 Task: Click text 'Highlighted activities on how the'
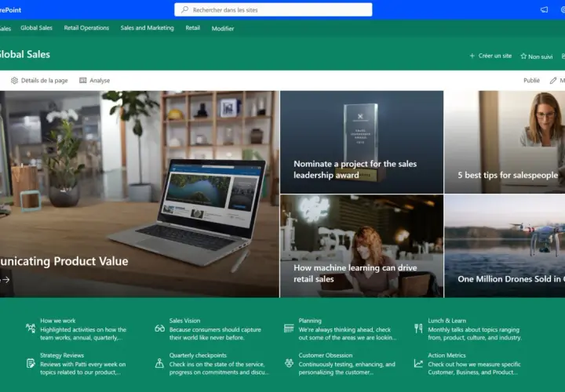(83, 329)
